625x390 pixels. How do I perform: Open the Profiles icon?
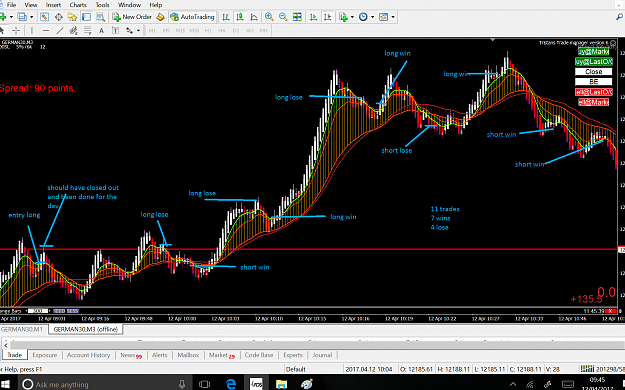[22, 17]
